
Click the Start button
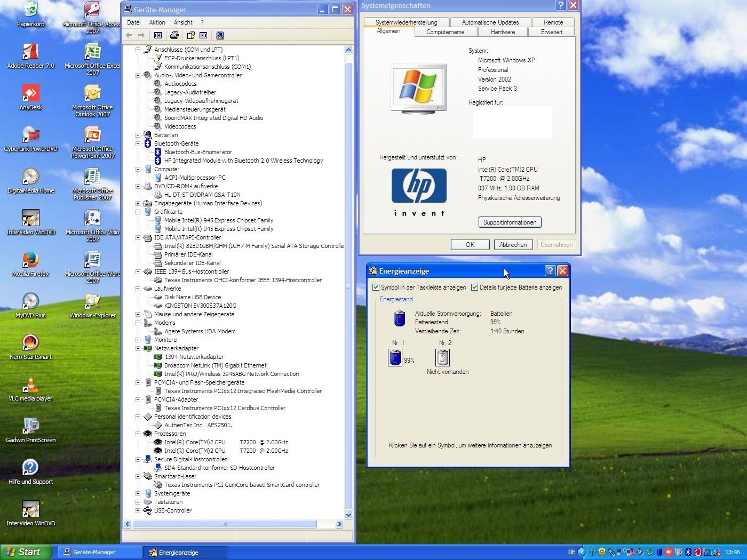(26, 552)
